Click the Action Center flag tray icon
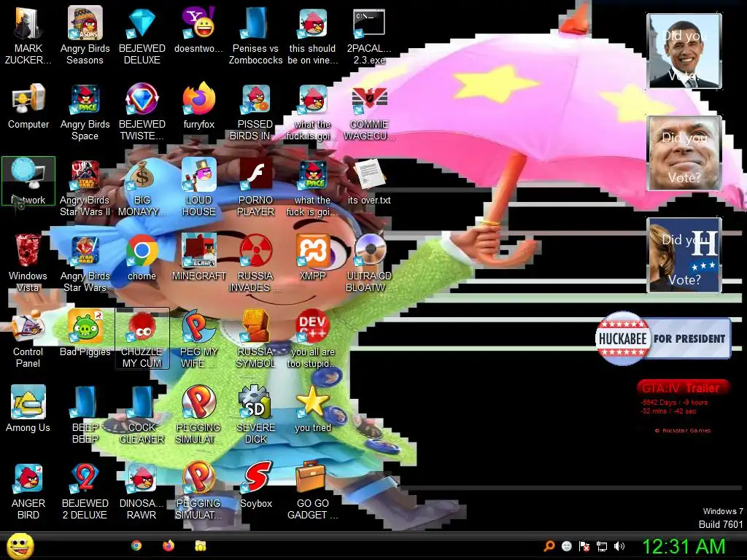The width and height of the screenshot is (747, 560). 584,546
